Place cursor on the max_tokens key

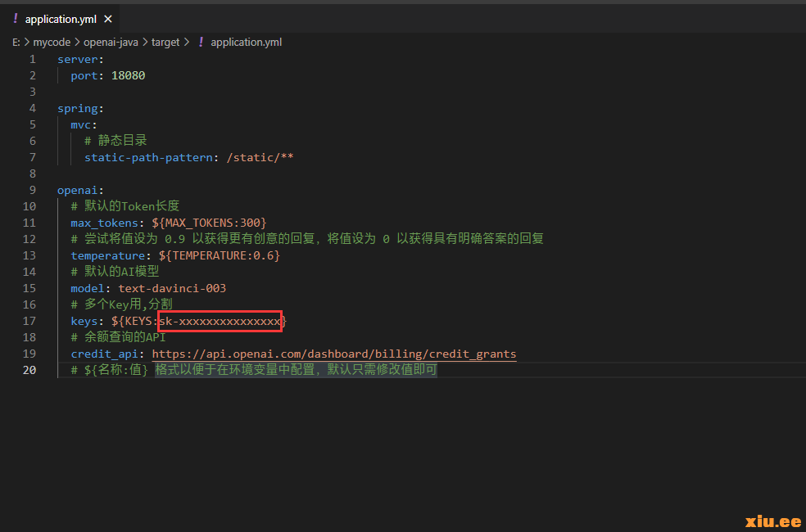[x=102, y=223]
